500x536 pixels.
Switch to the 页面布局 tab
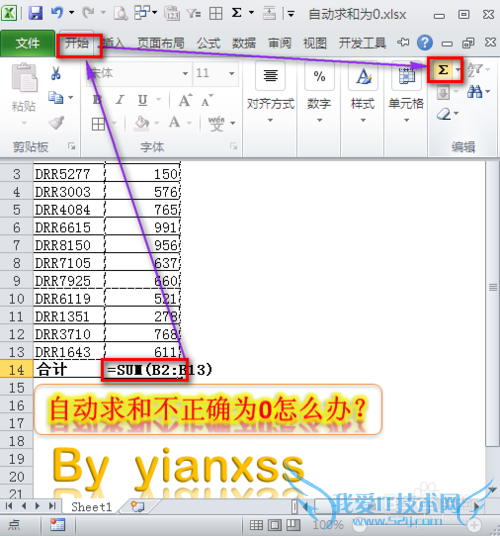coord(161,43)
